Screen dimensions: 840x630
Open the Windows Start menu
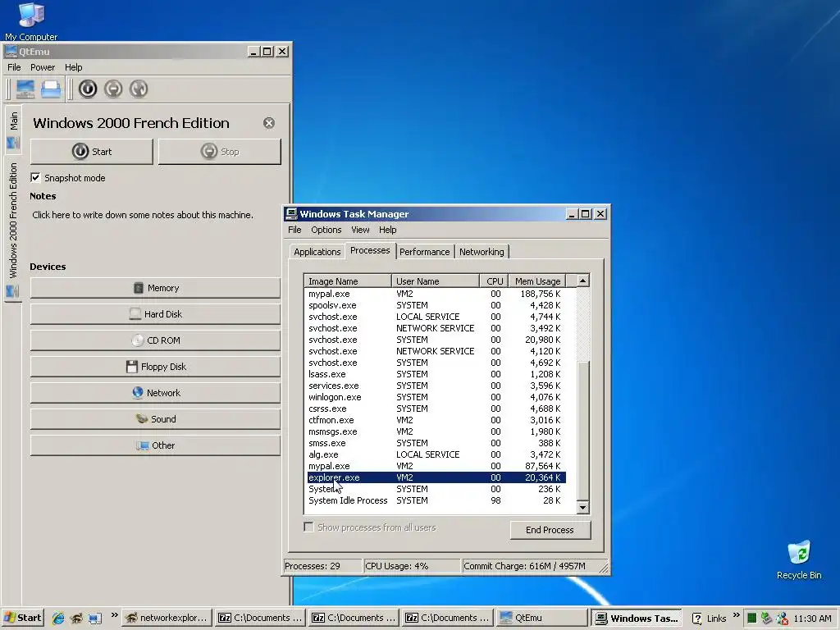pos(22,619)
